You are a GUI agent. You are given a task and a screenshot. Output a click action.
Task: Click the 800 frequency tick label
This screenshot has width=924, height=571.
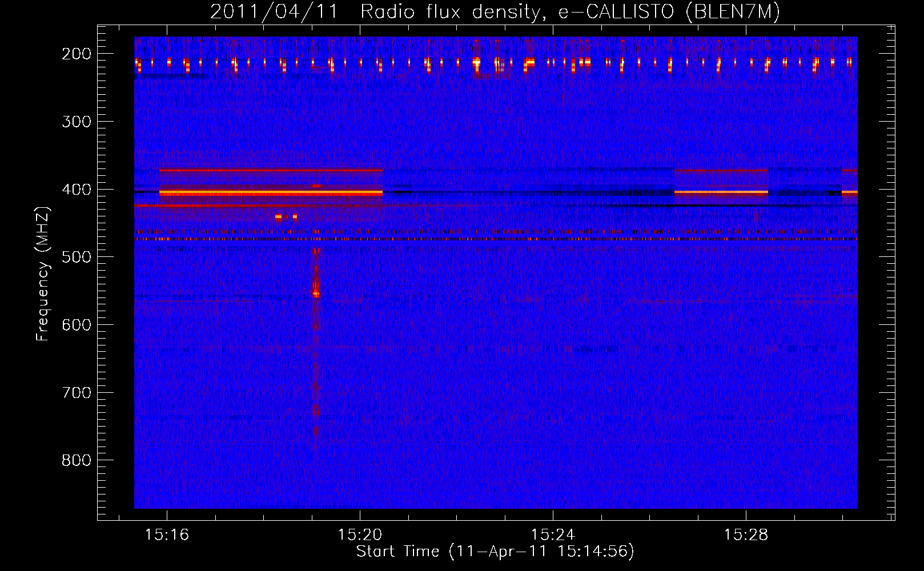pos(77,460)
